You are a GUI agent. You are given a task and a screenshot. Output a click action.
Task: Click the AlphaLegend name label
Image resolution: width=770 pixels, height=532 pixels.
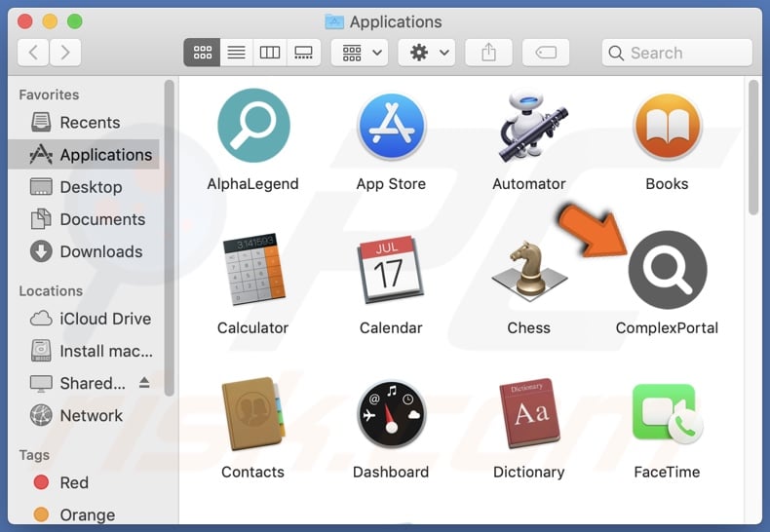[252, 184]
